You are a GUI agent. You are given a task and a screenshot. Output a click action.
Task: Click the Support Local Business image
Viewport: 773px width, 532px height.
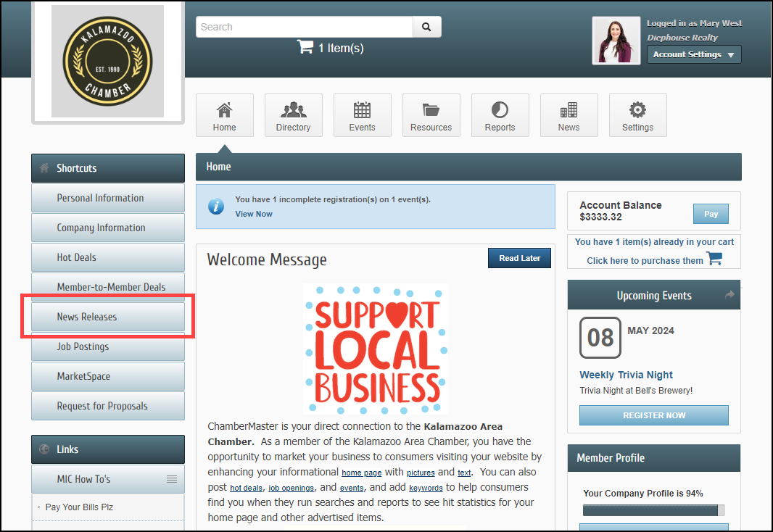point(376,349)
